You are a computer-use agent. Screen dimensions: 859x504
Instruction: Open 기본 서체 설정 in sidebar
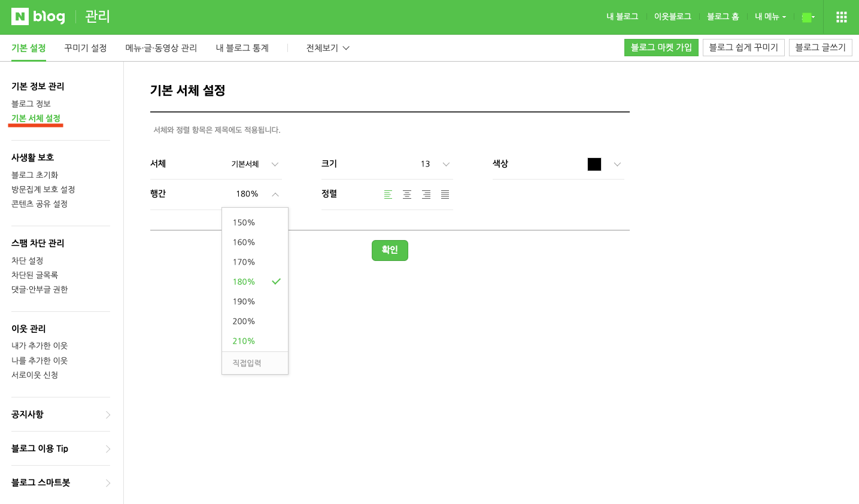click(36, 119)
